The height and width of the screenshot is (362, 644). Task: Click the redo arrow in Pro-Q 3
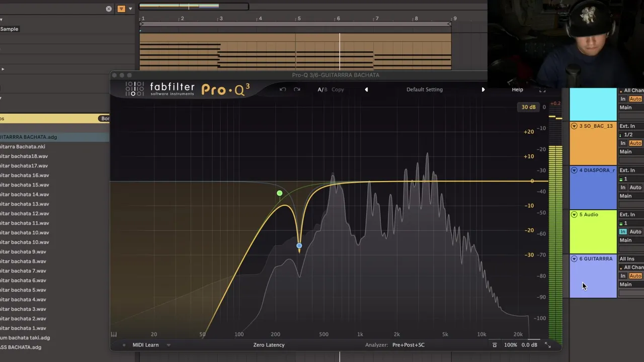tap(297, 89)
